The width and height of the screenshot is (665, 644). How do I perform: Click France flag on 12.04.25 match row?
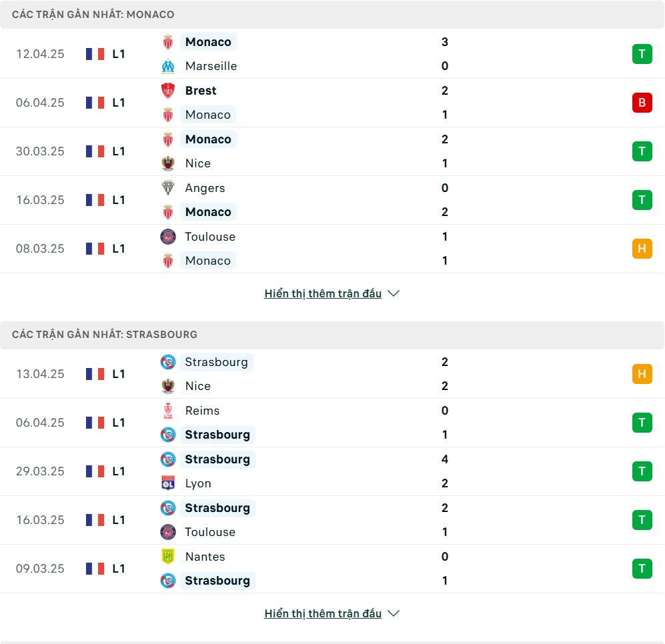tap(95, 54)
